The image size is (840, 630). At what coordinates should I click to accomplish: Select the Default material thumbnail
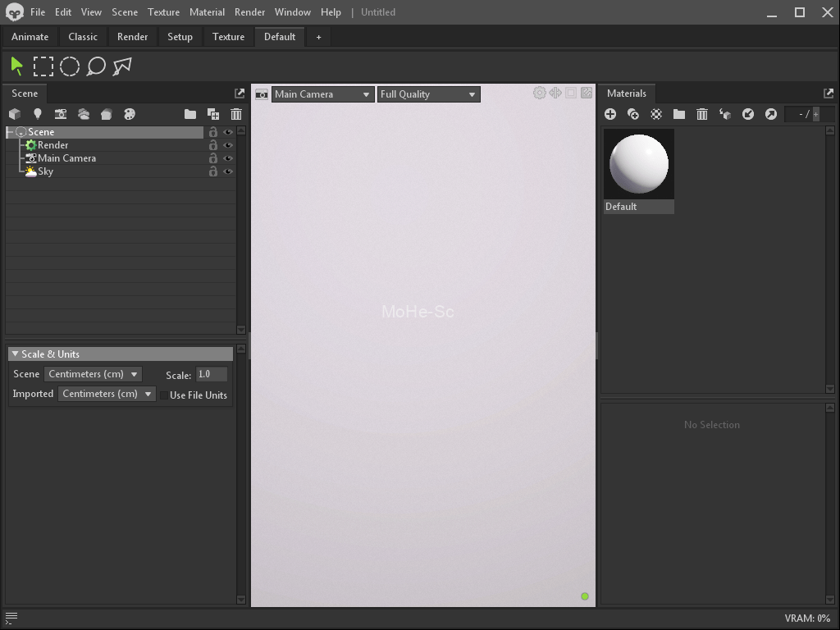pos(638,163)
